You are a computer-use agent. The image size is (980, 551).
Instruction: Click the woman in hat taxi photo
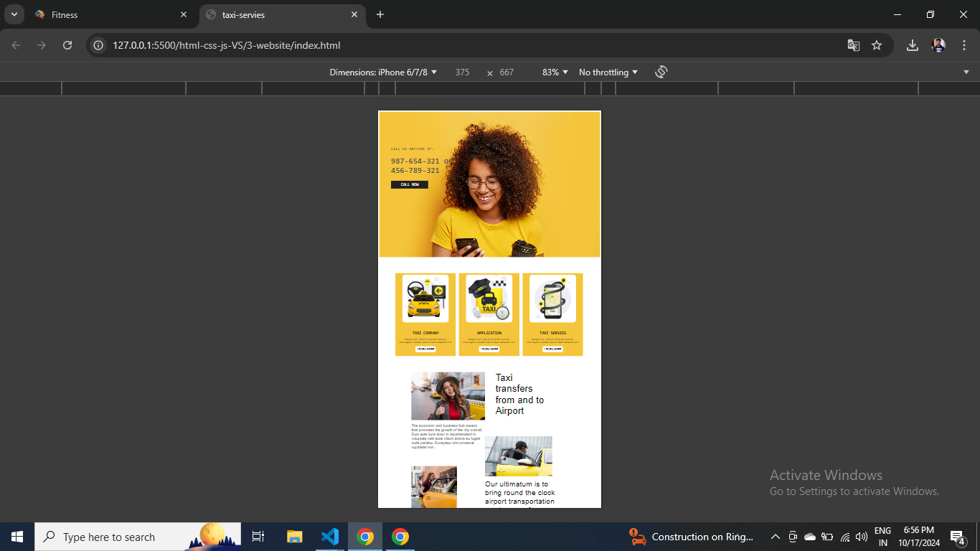click(x=448, y=396)
